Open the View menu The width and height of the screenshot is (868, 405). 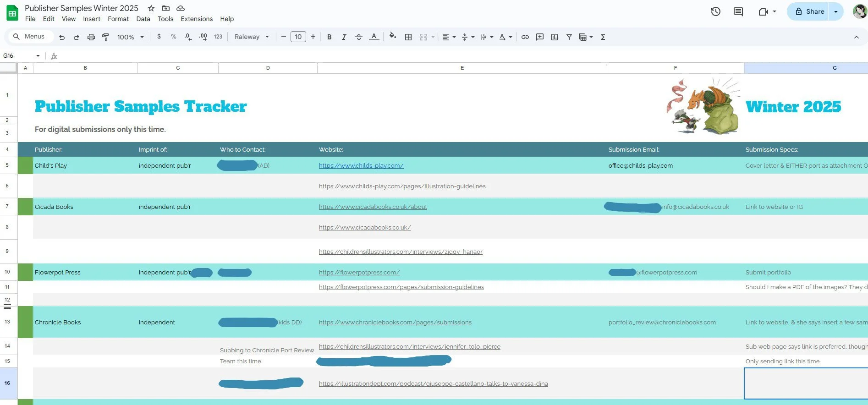69,19
